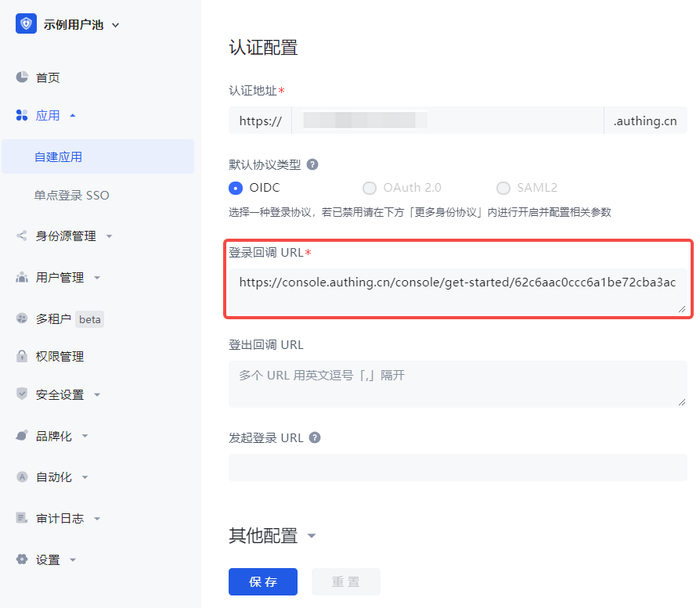Open 自建应用 in the sidebar

[59, 156]
